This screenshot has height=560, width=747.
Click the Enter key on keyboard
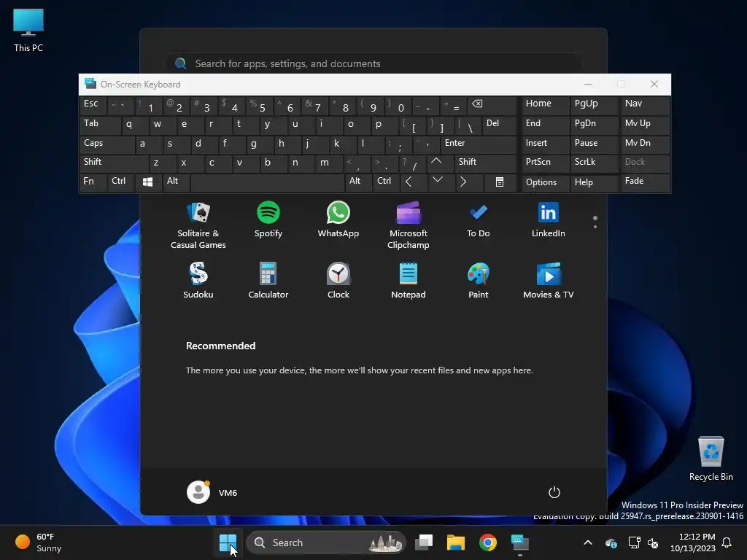(478, 144)
